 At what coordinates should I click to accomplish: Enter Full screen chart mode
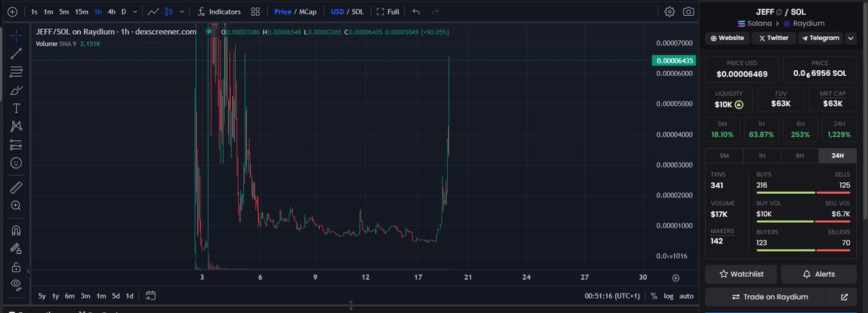388,12
